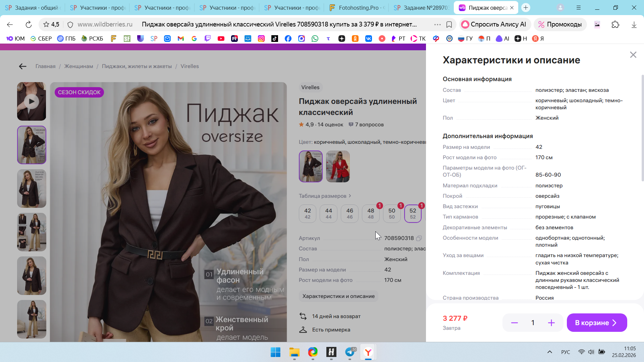644x362 pixels.
Task: Select size 48
Action: pyautogui.click(x=371, y=214)
